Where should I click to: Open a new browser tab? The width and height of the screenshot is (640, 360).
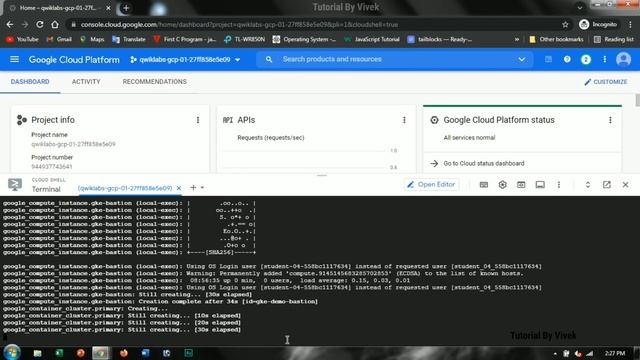126,8
